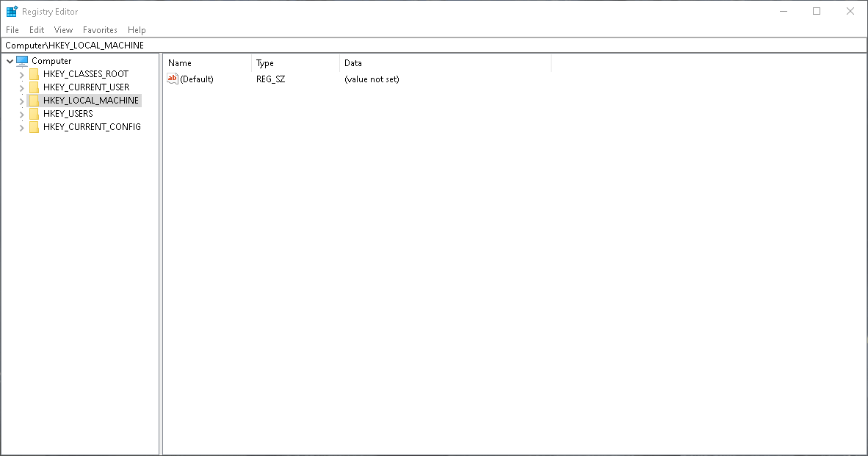Click the '(value not set)' data cell
The width and height of the screenshot is (868, 456).
click(x=372, y=79)
